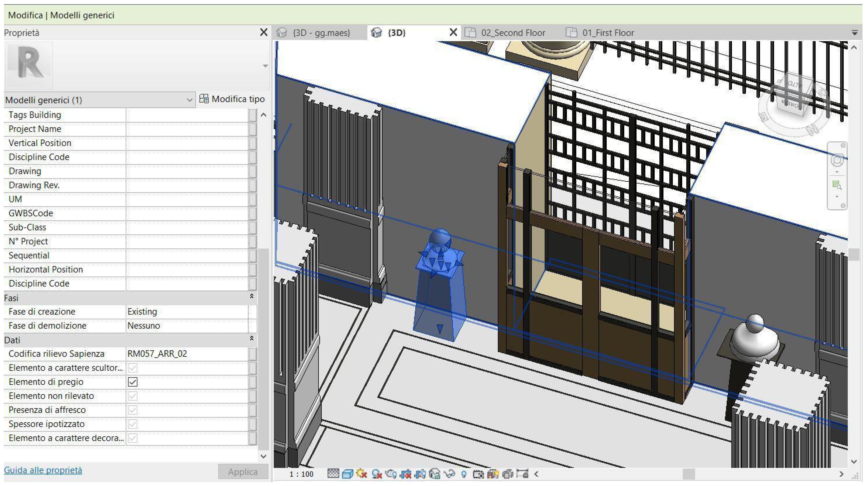The width and height of the screenshot is (868, 486).
Task: Click Reveal Hidden Elements lightbulb icon
Action: [464, 474]
